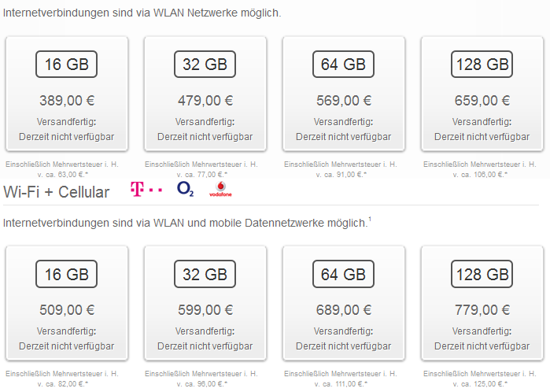
Task: Click the Wi-Fi + Cellular heading
Action: pyautogui.click(x=57, y=192)
